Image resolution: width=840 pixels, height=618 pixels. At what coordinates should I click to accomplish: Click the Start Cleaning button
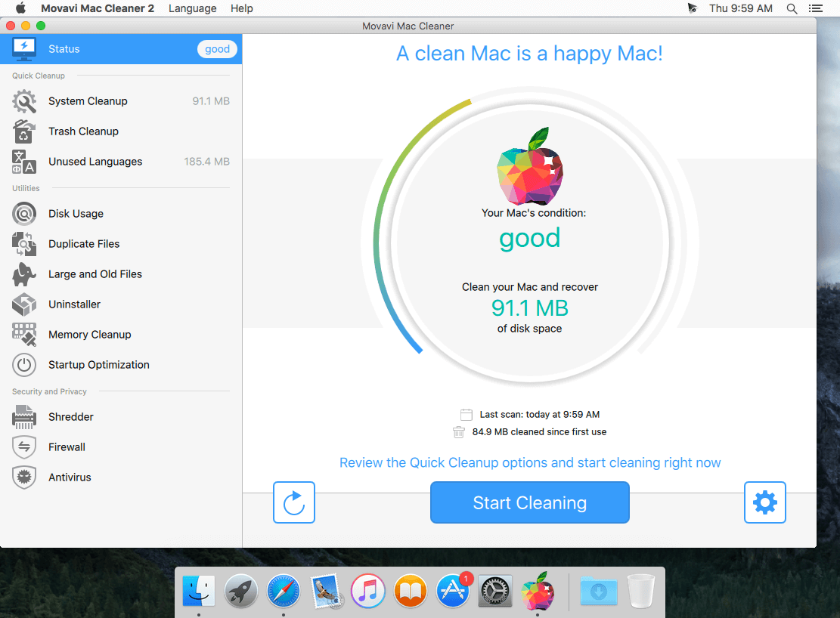point(530,502)
